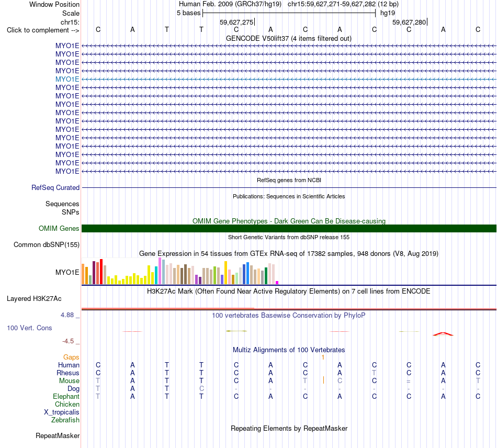Click 'Click to complement -->' label
This screenshot has height=448, width=497.
(x=43, y=30)
